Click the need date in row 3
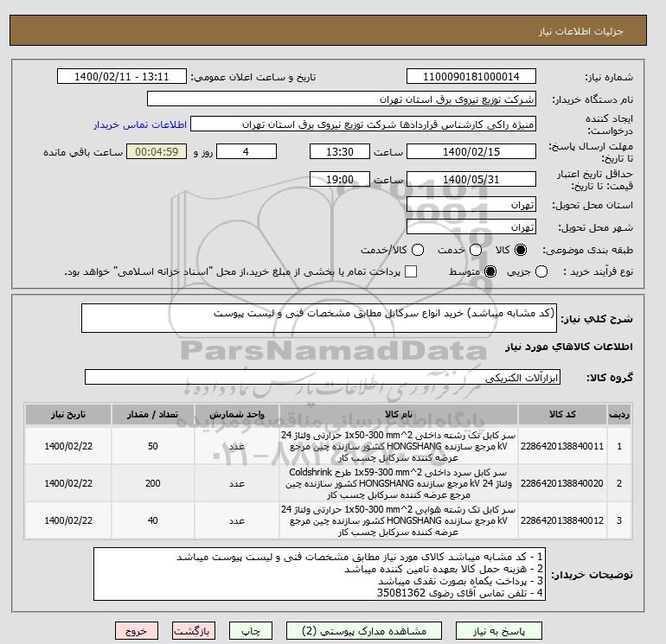The height and width of the screenshot is (644, 666). click(68, 520)
